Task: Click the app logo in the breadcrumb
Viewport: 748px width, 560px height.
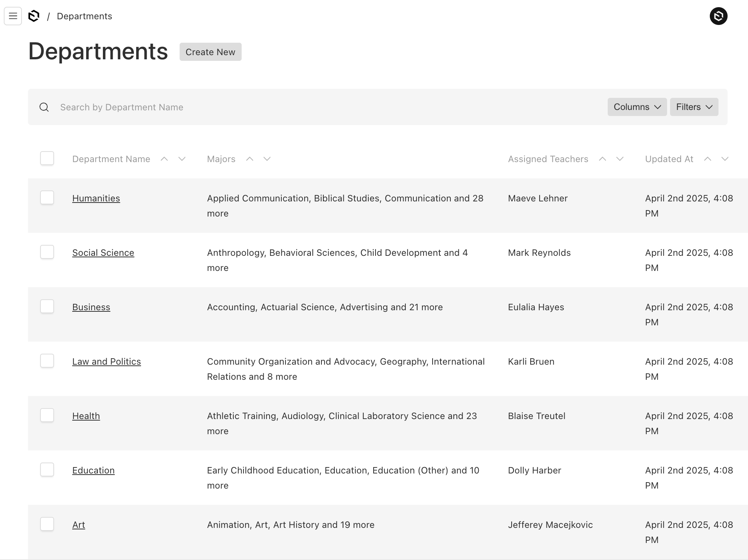Action: click(x=34, y=16)
